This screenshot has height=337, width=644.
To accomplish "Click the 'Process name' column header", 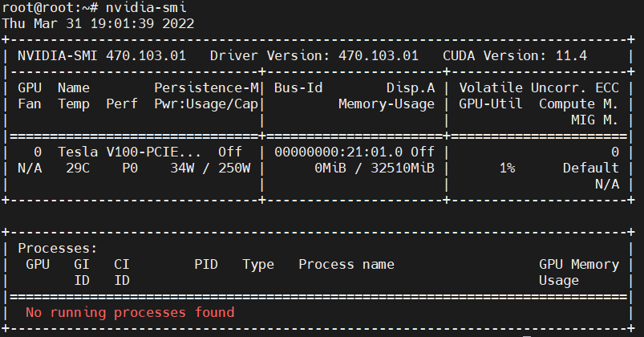I will [x=346, y=264].
